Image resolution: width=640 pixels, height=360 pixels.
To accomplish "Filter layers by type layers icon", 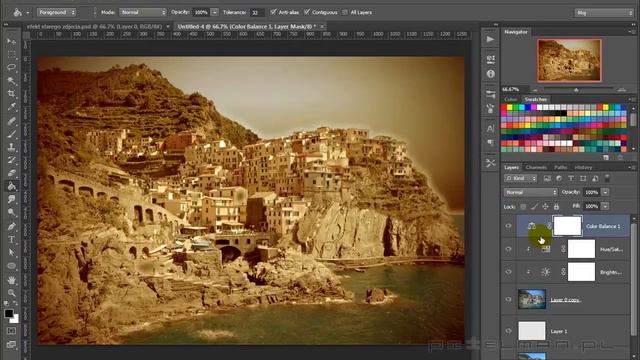I will click(571, 178).
